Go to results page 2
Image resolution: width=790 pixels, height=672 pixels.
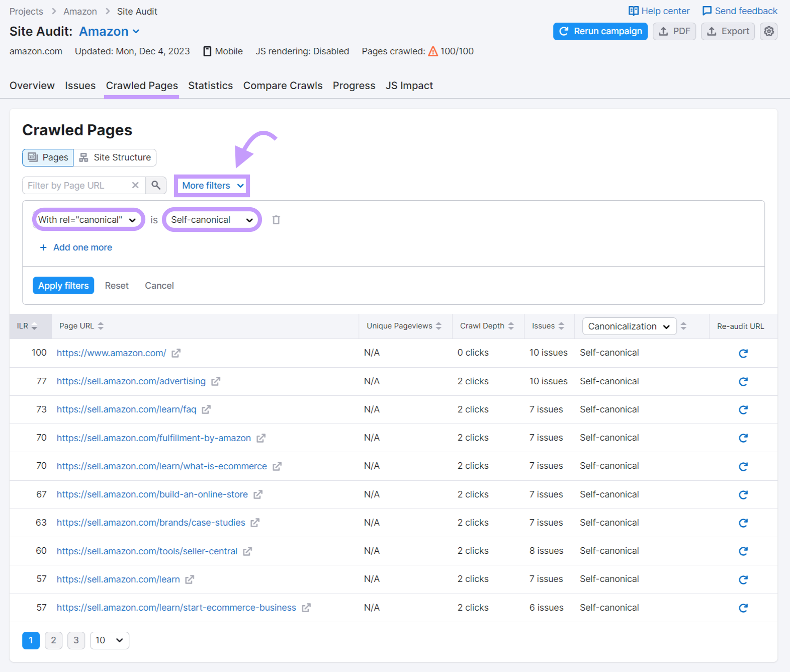54,640
